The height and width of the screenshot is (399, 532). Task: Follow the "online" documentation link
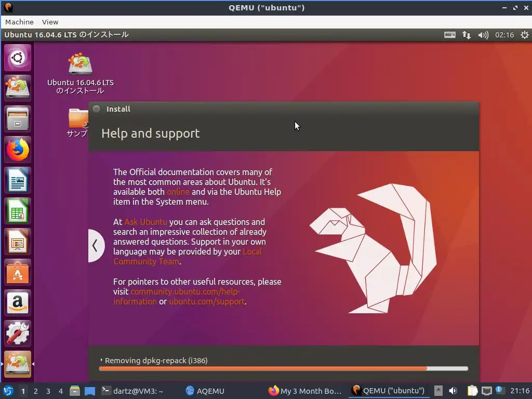click(178, 192)
